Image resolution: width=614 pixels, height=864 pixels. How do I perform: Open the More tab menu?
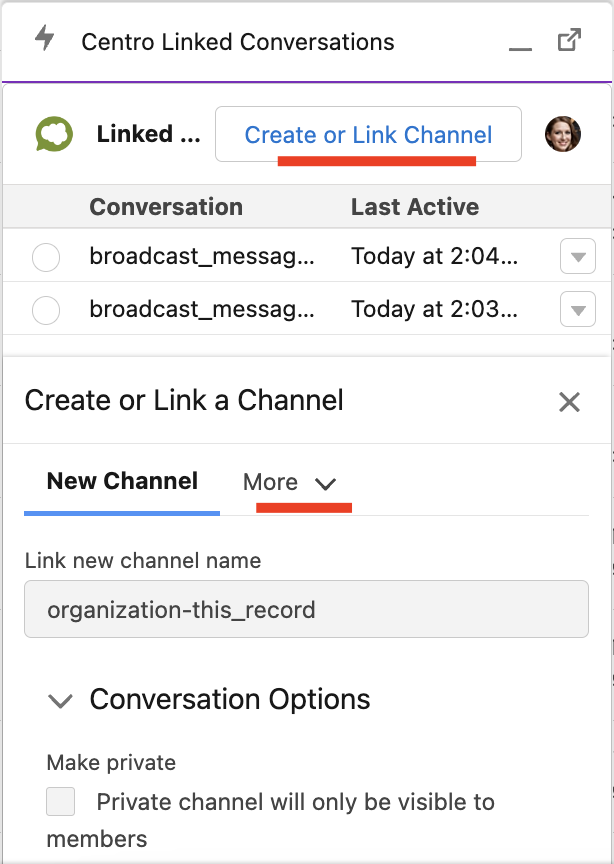click(x=289, y=482)
